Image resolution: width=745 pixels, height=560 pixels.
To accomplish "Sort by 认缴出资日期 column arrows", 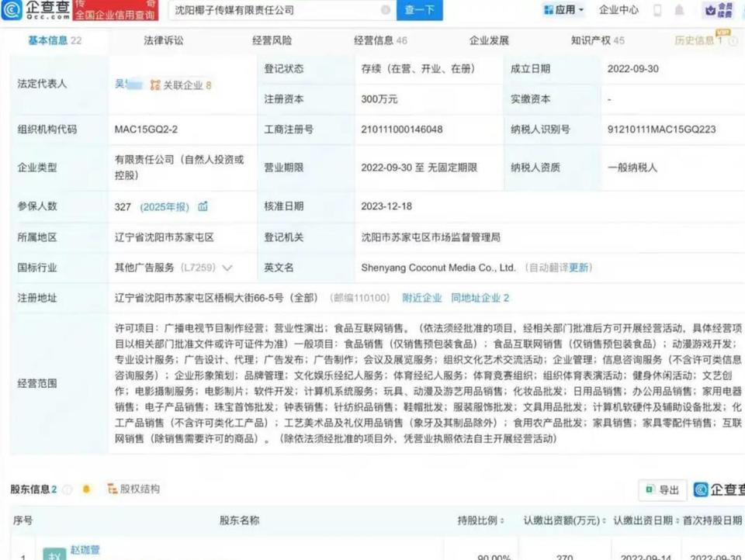I will pyautogui.click(x=677, y=520).
